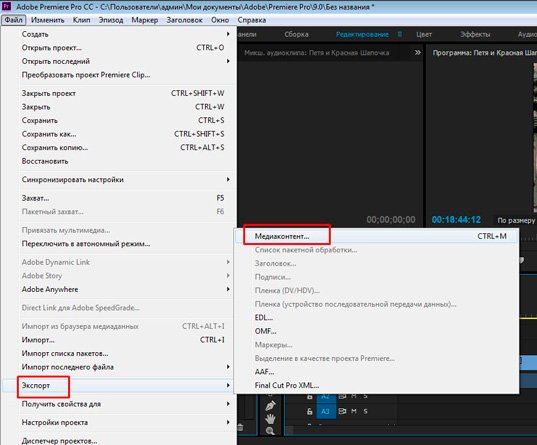The image size is (537, 445).
Task: Expand the Adobe Anywhere submenu
Action: tap(119, 289)
